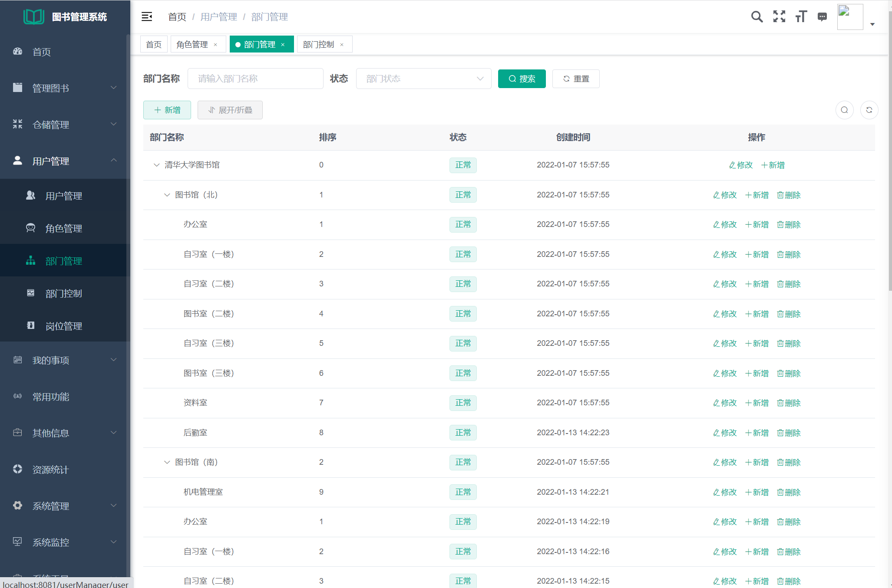The width and height of the screenshot is (892, 588).
Task: Open 岗位管理 in the sidebar
Action: tap(63, 326)
